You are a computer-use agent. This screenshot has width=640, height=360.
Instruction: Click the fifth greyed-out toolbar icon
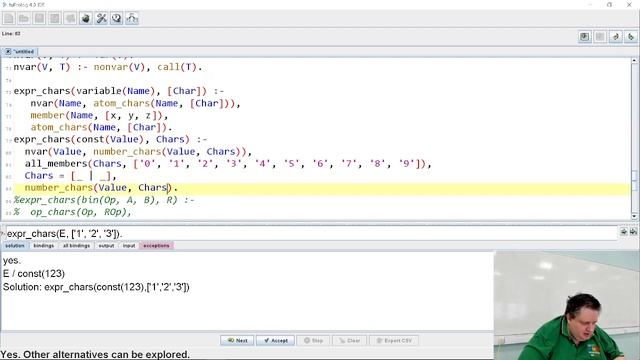click(70, 18)
